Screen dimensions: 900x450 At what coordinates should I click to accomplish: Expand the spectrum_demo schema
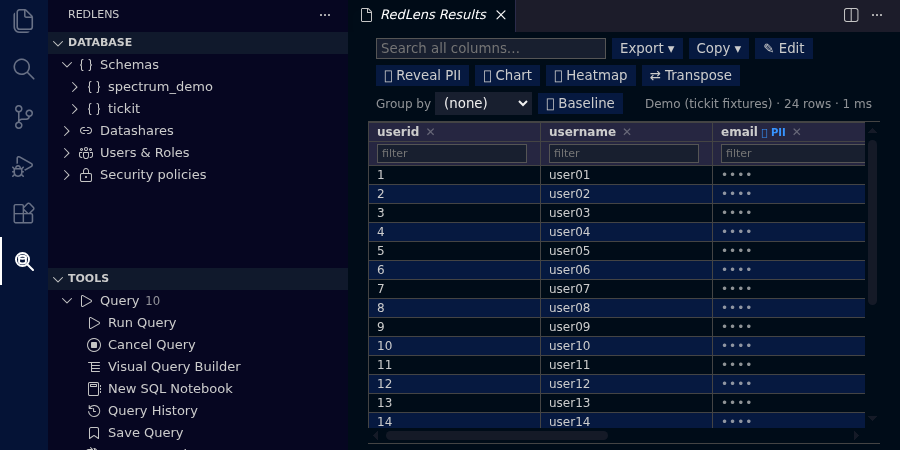(75, 87)
